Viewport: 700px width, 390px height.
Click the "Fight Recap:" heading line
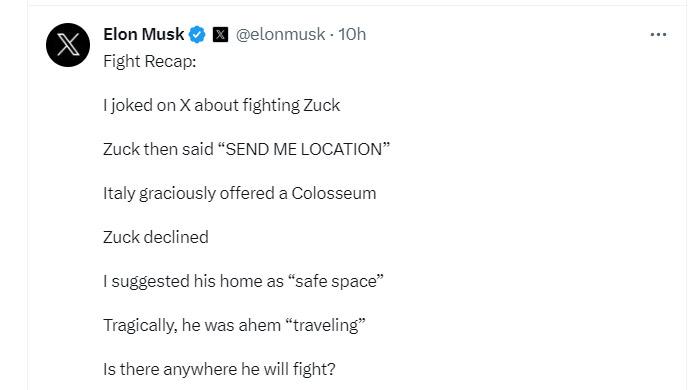click(x=150, y=61)
